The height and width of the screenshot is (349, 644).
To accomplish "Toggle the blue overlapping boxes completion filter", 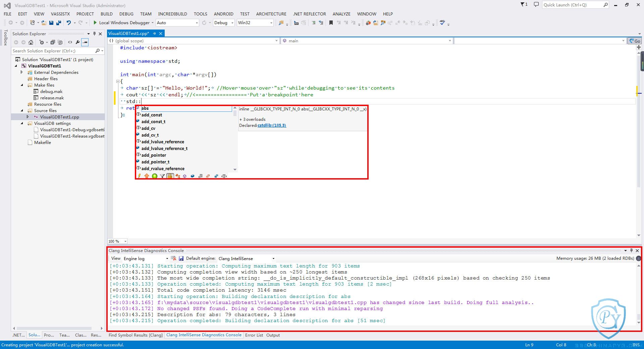I will coord(216,176).
